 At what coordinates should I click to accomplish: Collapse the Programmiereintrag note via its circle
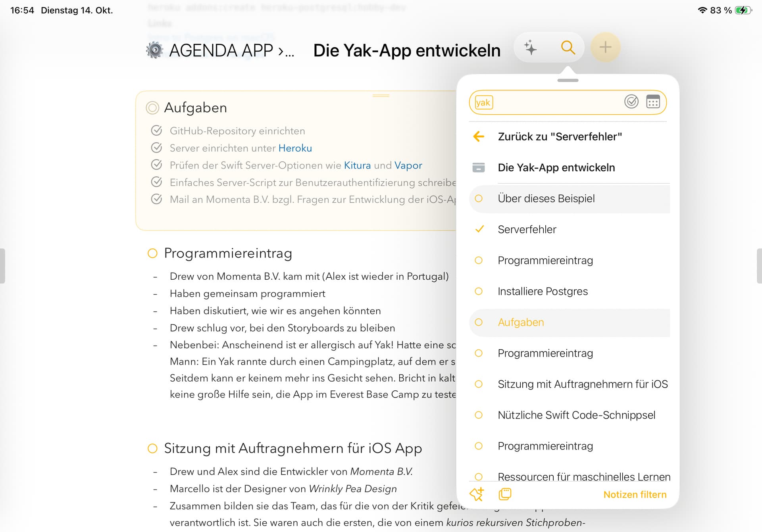pyautogui.click(x=152, y=253)
